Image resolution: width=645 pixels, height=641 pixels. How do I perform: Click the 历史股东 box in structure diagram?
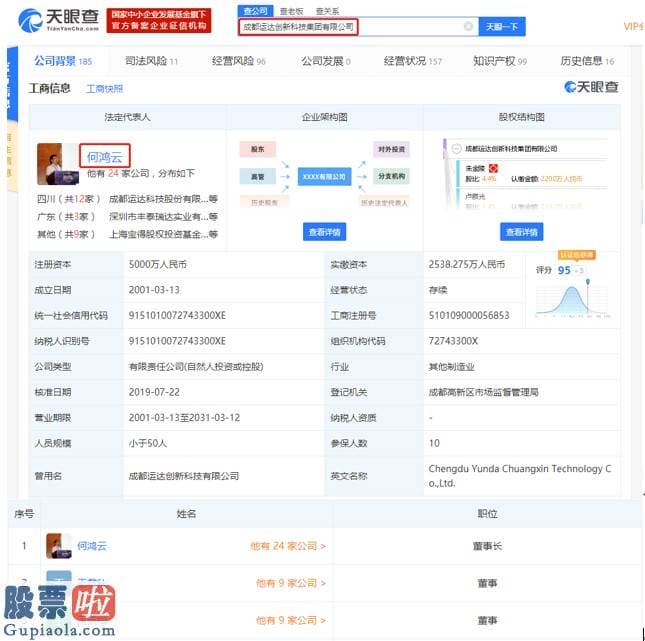tap(264, 202)
